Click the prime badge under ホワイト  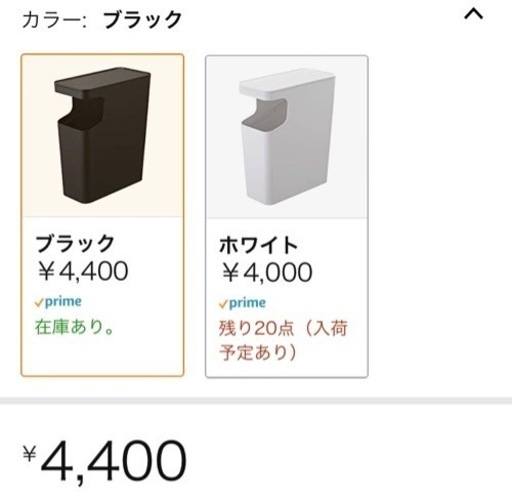[242, 303]
